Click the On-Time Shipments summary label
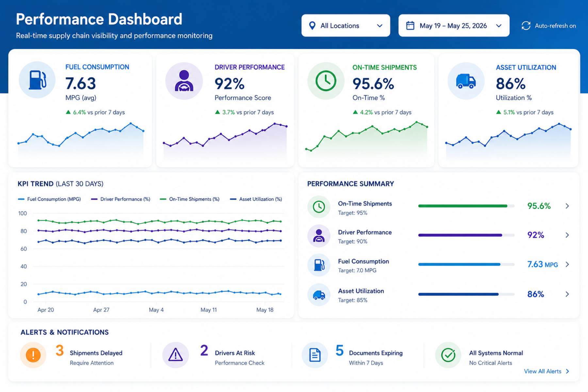The width and height of the screenshot is (588, 392). [365, 204]
